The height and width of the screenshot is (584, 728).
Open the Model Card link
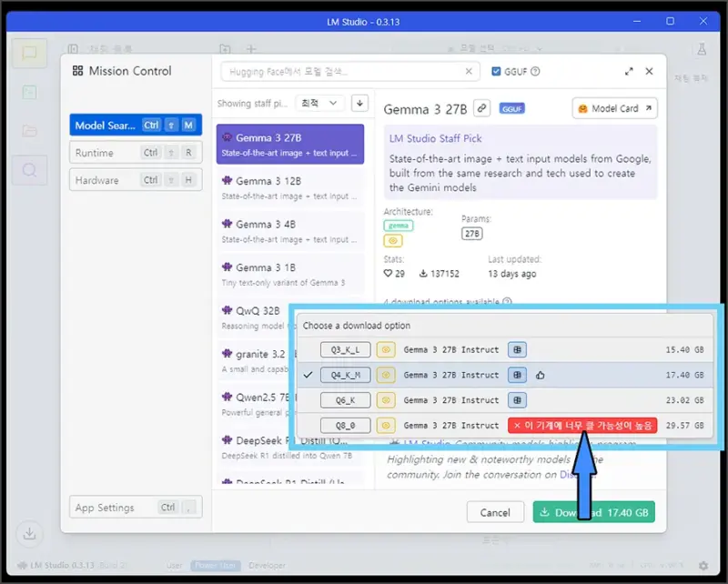(x=615, y=108)
